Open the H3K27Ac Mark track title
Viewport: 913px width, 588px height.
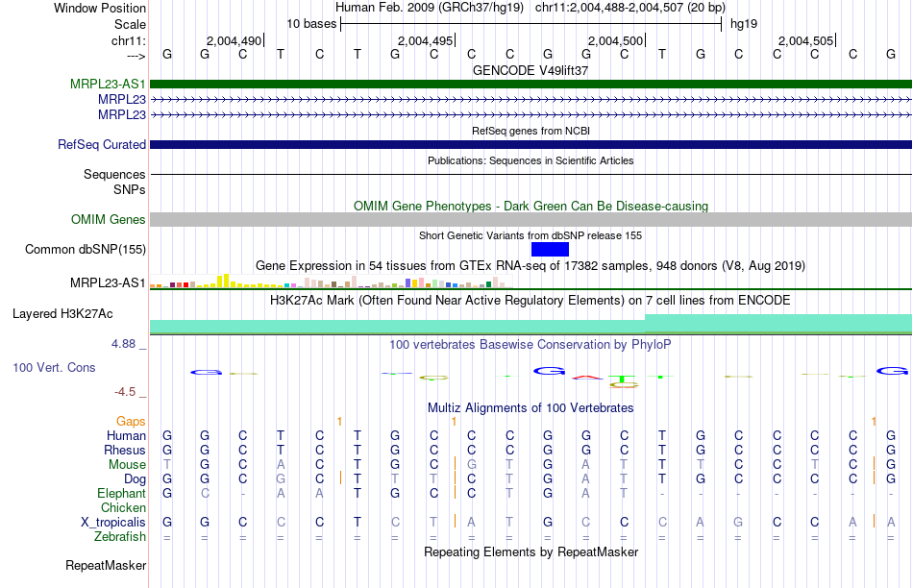pyautogui.click(x=531, y=301)
